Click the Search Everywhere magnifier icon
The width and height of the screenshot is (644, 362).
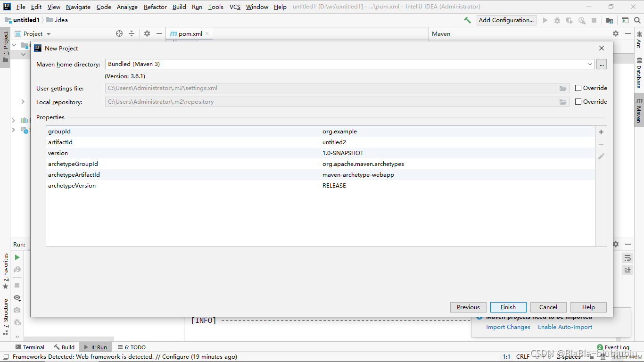[x=637, y=20]
